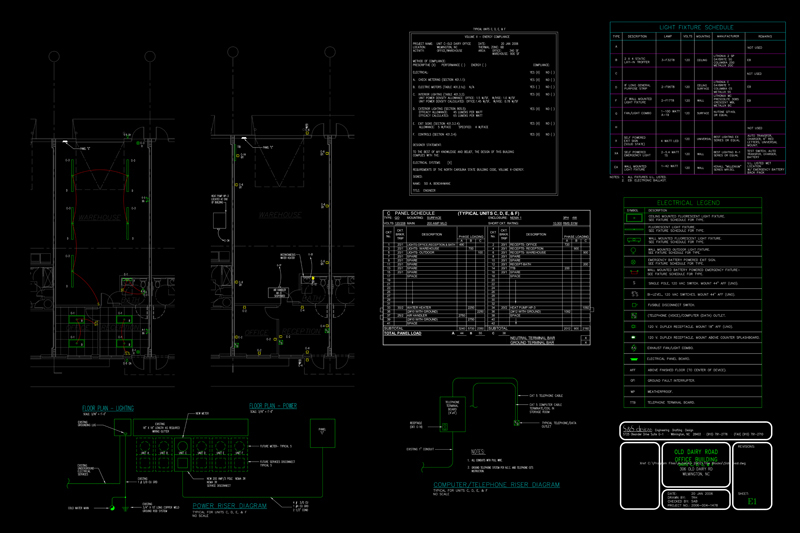This screenshot has width=800, height=533.
Task: Click the ceiling mounted fluorescent fixture legend symbol
Action: 634,218
